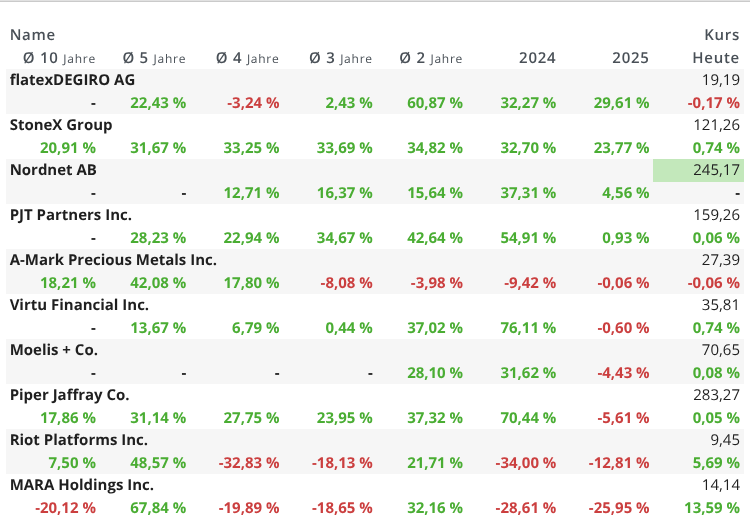Image resolution: width=750 pixels, height=532 pixels.
Task: Click the green highlighted 245,17 price cell
Action: click(x=697, y=170)
